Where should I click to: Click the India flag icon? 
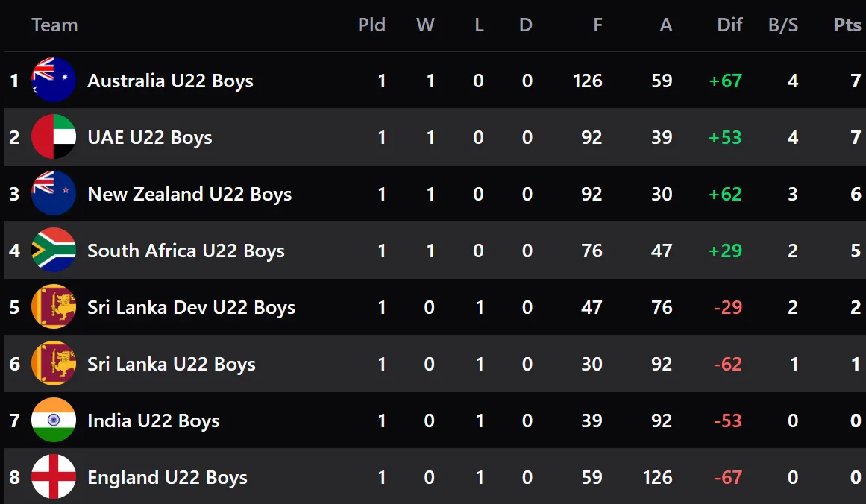click(x=54, y=420)
